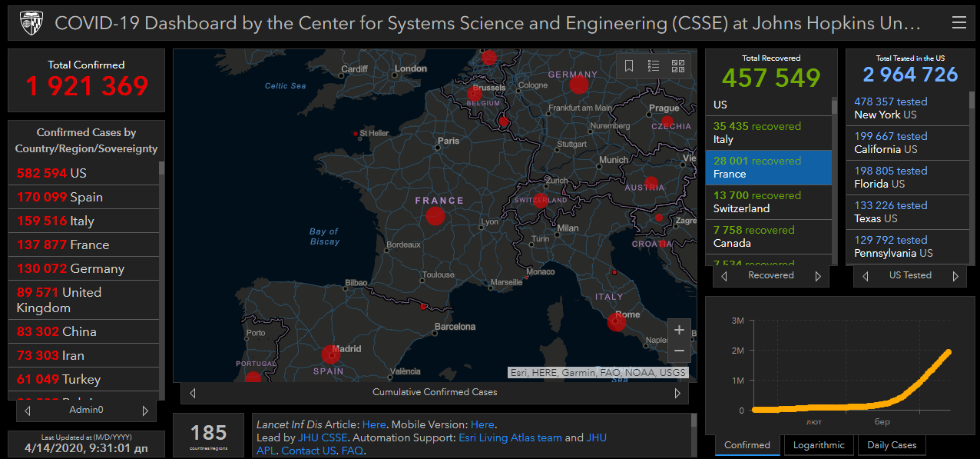
Task: Click the Esri, HERE, Garmin map attribution
Action: (x=598, y=373)
